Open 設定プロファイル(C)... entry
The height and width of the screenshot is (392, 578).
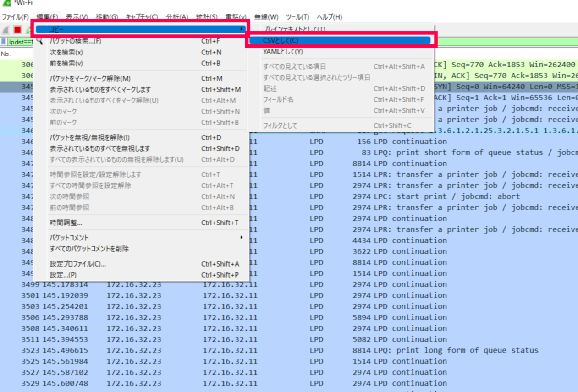(78, 264)
